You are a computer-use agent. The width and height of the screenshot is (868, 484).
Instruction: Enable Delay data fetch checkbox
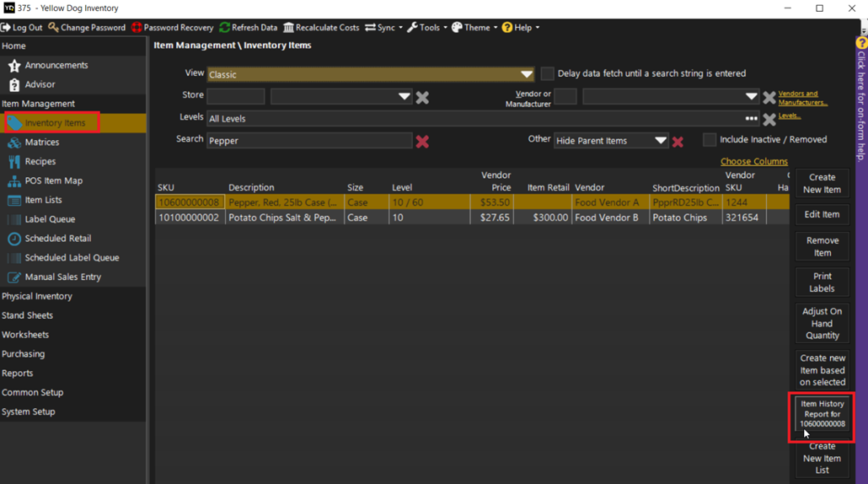coord(547,73)
